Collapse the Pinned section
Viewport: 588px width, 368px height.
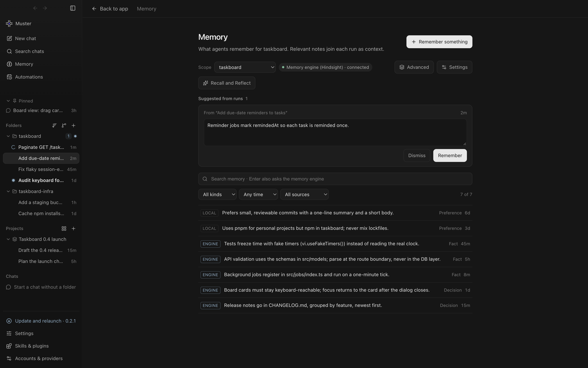(8, 101)
